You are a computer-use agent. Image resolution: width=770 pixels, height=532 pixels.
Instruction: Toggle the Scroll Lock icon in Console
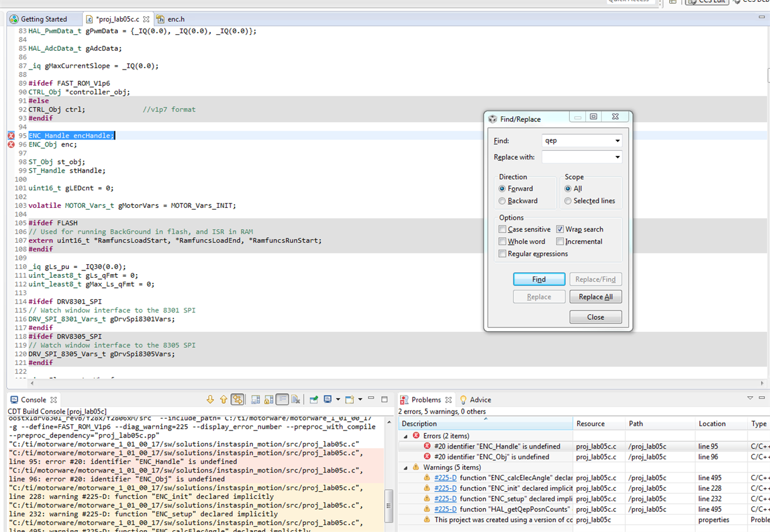coord(269,399)
